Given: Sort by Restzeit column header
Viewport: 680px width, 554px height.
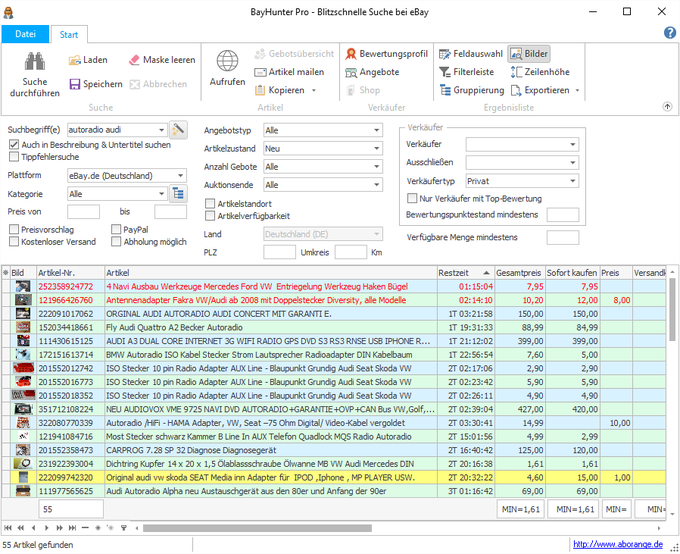Looking at the screenshot, I should 465,273.
